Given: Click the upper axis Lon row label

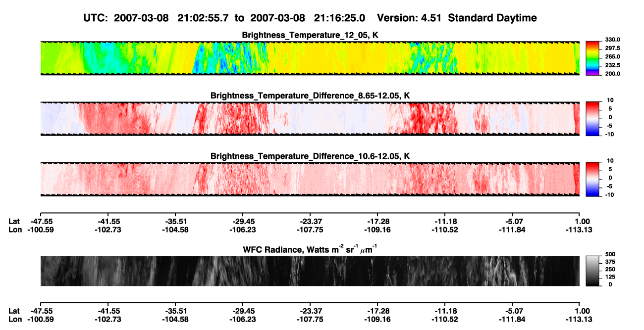Looking at the screenshot, I should [15, 229].
